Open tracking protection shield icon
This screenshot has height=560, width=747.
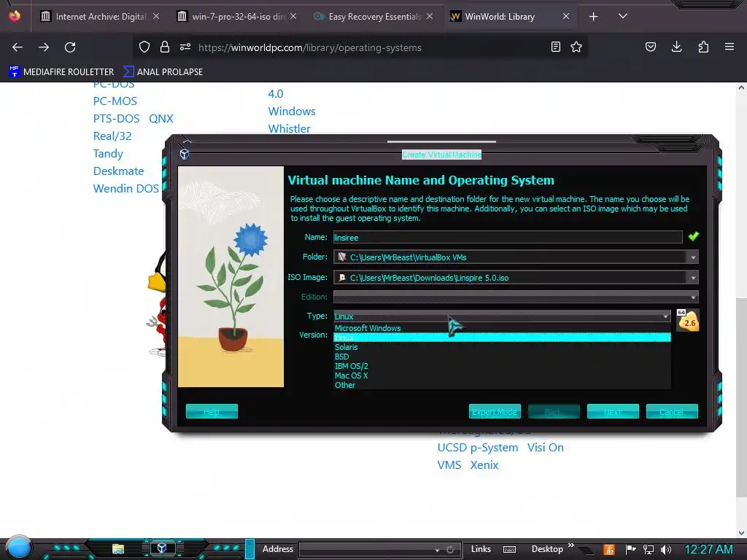(x=144, y=47)
